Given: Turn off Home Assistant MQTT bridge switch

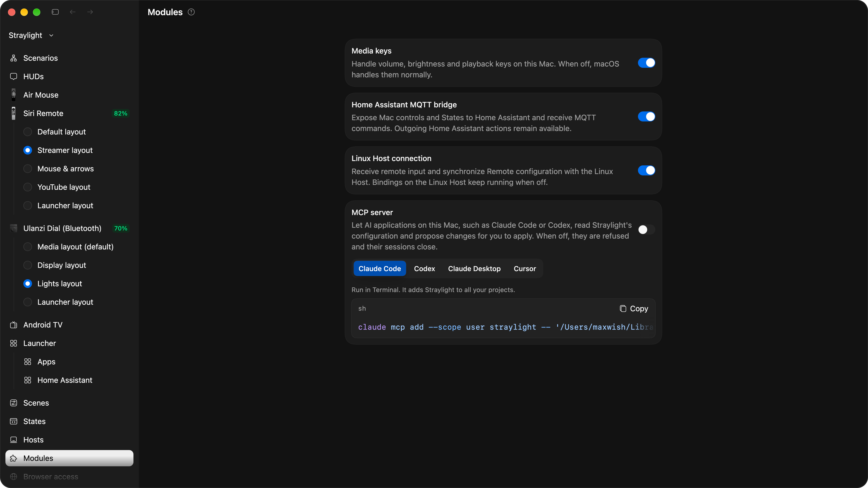Looking at the screenshot, I should [646, 117].
